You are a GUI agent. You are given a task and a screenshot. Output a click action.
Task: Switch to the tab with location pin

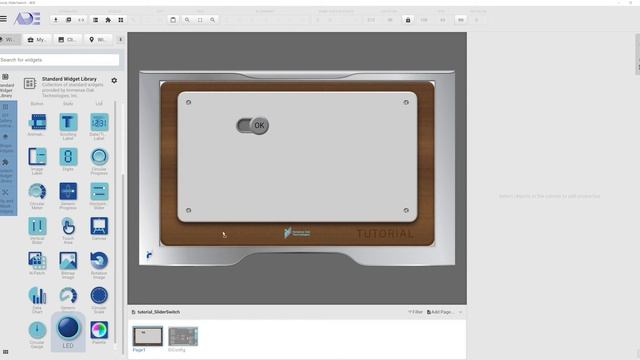coord(97,40)
